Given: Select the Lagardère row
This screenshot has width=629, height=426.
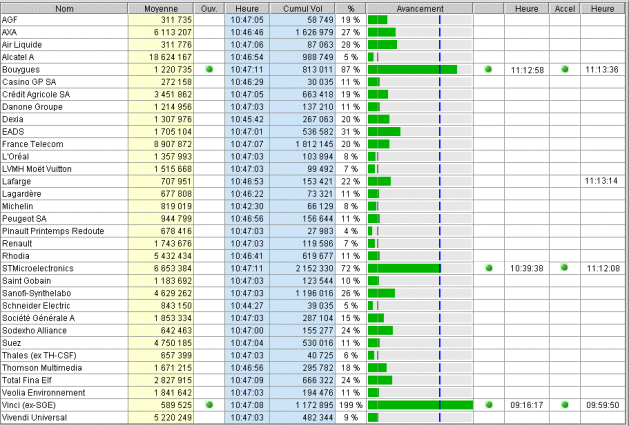Looking at the screenshot, I should (x=22, y=194).
